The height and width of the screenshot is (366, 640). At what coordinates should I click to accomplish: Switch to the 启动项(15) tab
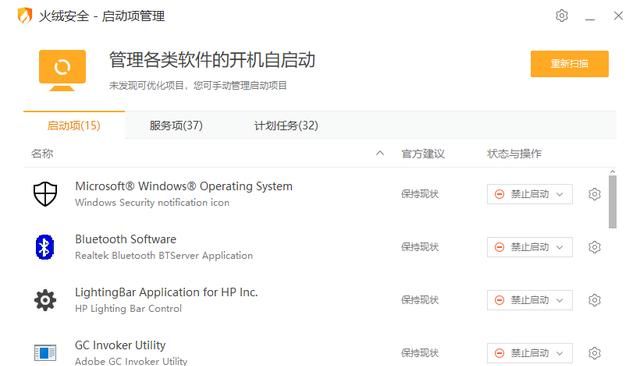74,125
